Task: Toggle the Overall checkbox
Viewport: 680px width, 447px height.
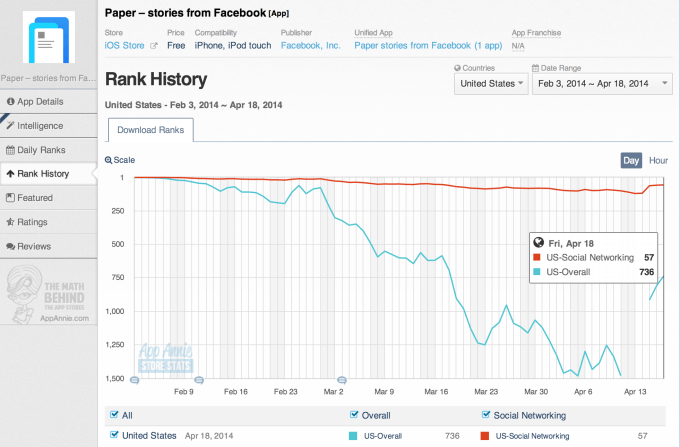Action: click(356, 415)
